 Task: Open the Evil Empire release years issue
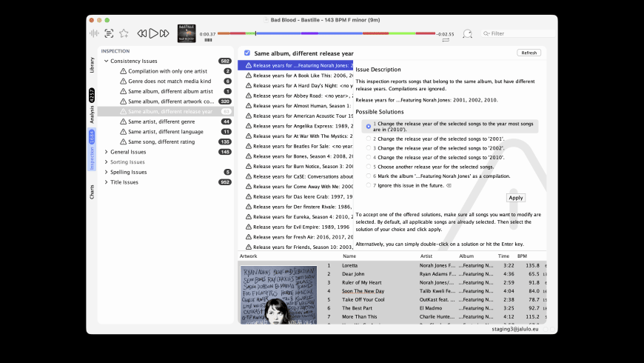click(x=295, y=227)
